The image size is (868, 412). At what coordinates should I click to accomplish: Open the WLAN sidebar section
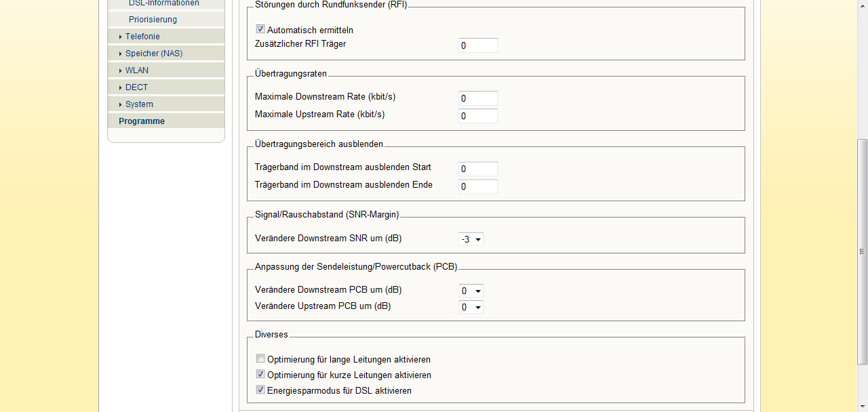tap(136, 70)
